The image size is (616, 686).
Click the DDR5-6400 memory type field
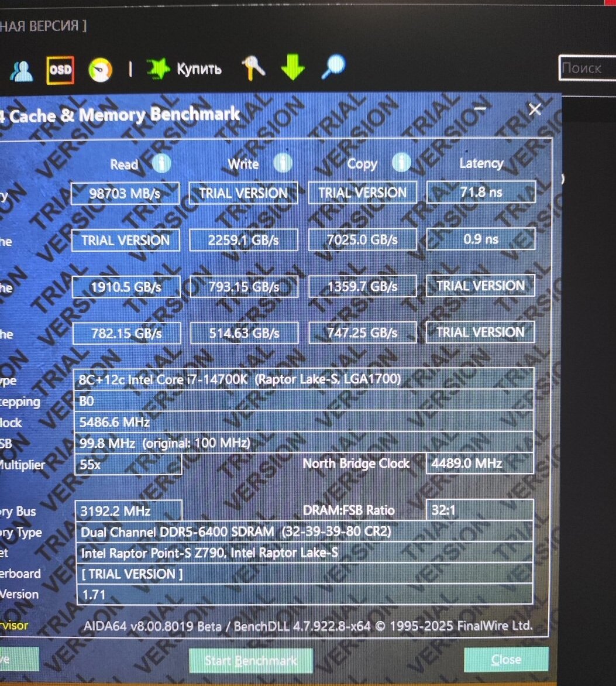[304, 532]
